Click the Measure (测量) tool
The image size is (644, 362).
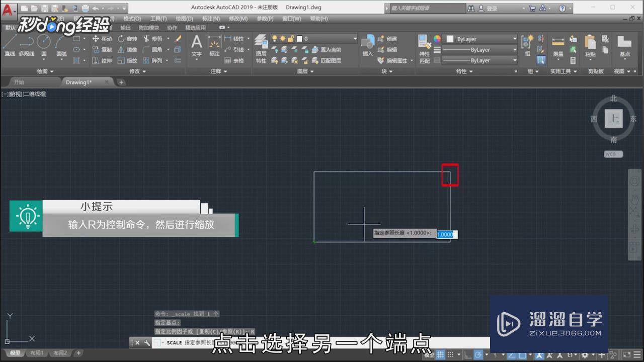coord(558,46)
